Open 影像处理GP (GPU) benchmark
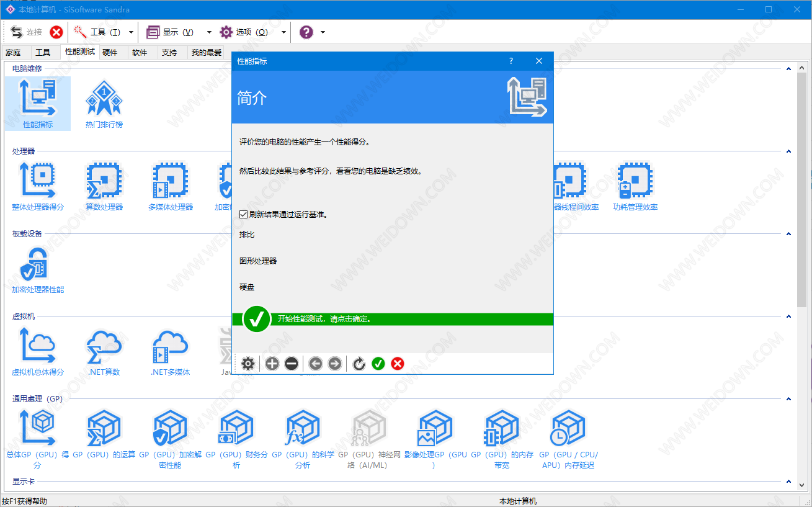Viewport: 812px width, 507px height. tap(435, 439)
